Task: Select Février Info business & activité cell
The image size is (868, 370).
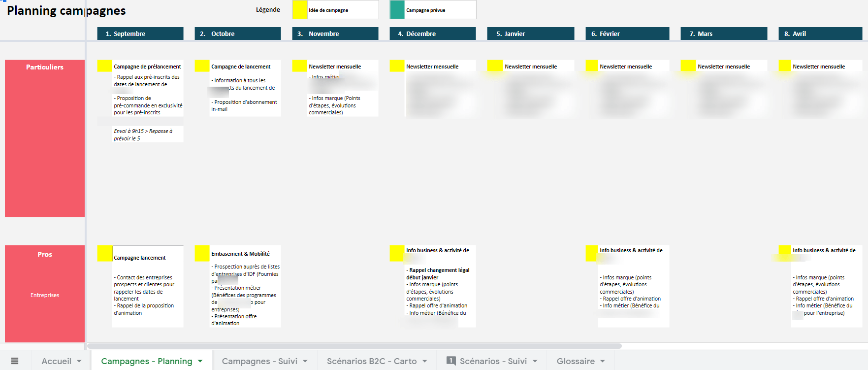Action: (x=631, y=250)
